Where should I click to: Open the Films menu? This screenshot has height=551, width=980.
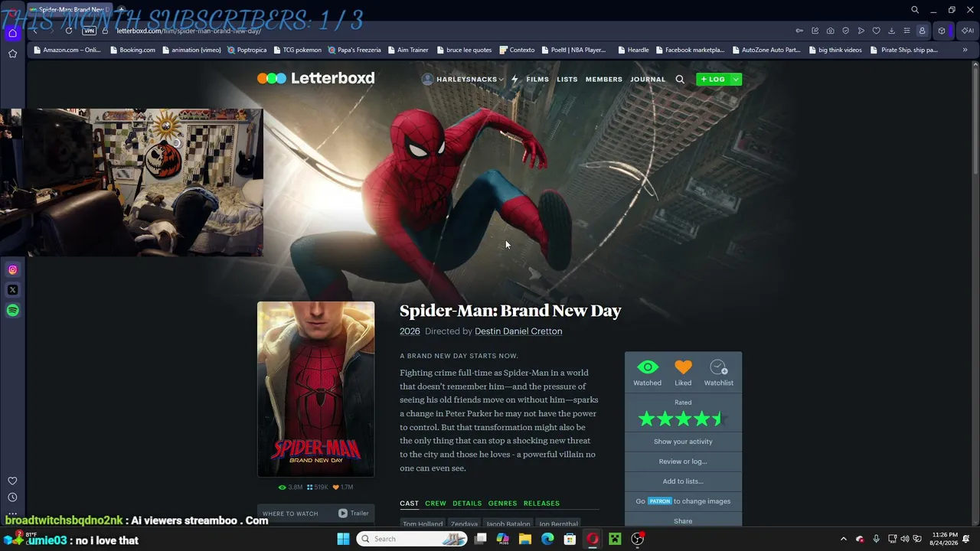[x=537, y=80]
